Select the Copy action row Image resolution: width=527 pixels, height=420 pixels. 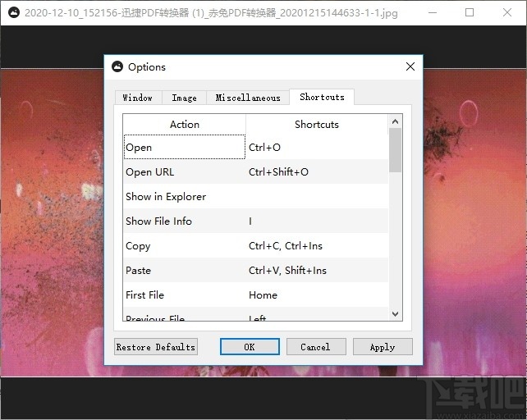click(185, 245)
